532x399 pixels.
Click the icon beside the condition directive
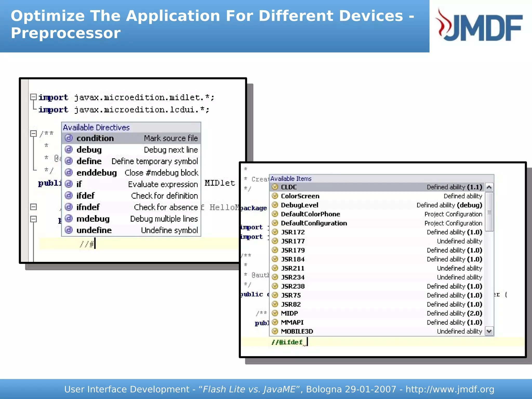69,138
